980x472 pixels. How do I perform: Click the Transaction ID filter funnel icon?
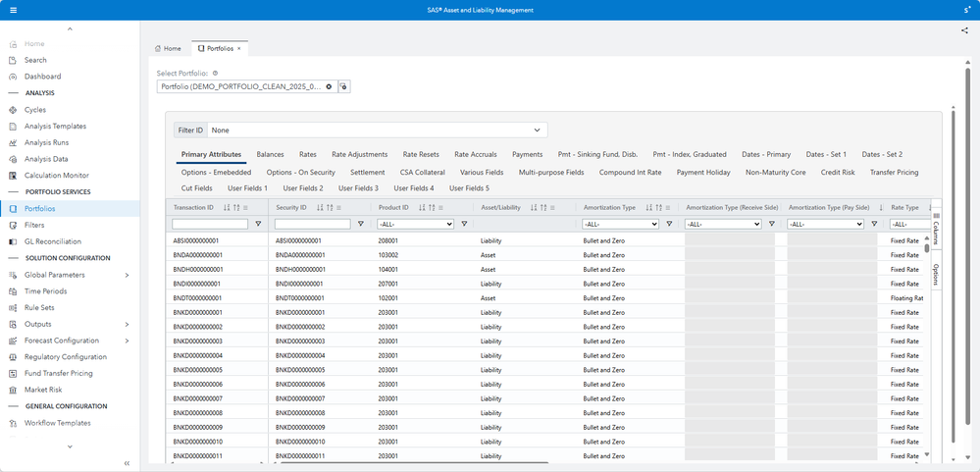coord(258,224)
